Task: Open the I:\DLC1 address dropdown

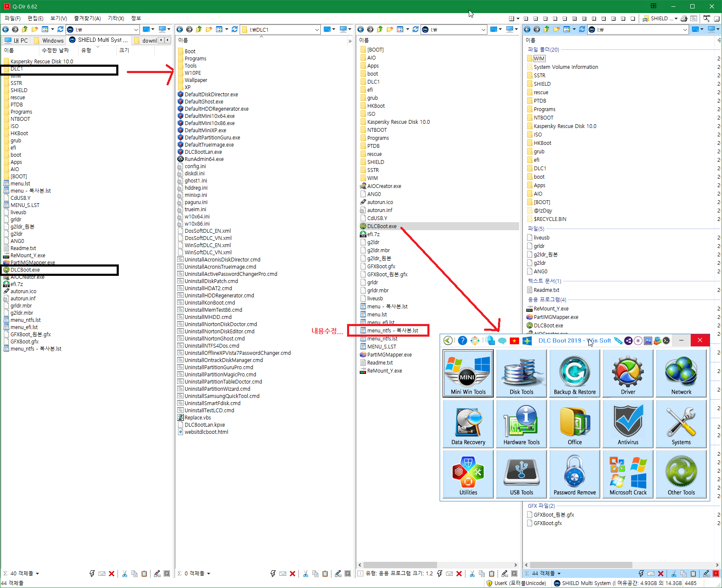Action: [x=317, y=30]
